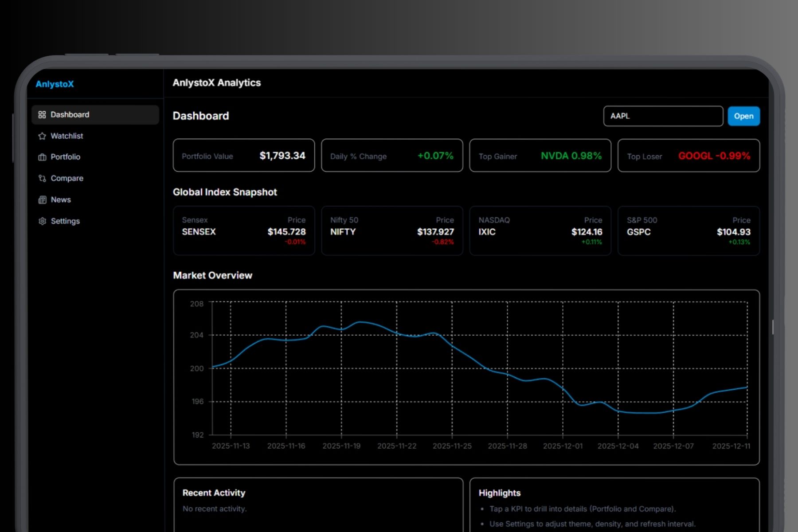The image size is (798, 532).
Task: Focus the AAPL ticker input field
Action: click(x=663, y=116)
